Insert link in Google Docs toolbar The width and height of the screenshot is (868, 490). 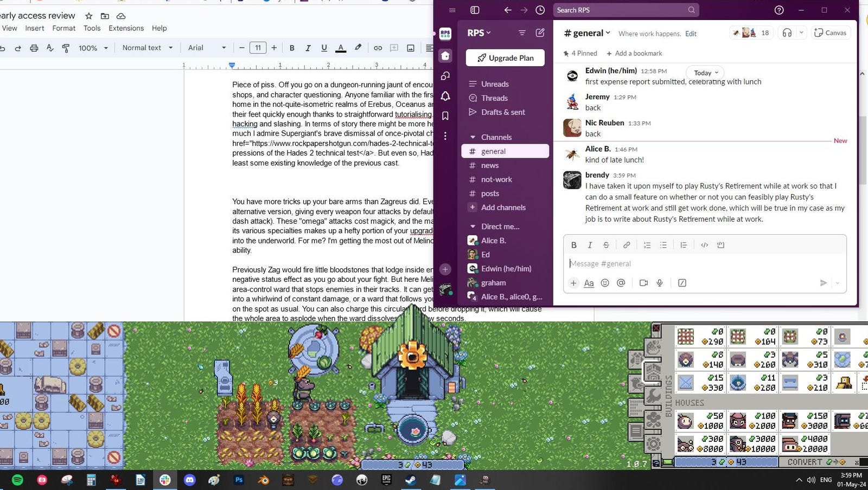378,48
